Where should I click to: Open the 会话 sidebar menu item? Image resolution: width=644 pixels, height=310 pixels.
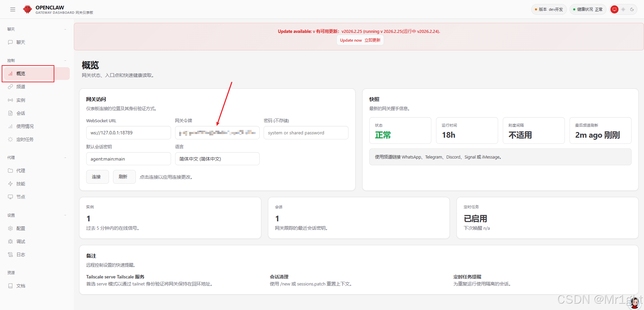[x=37, y=113]
